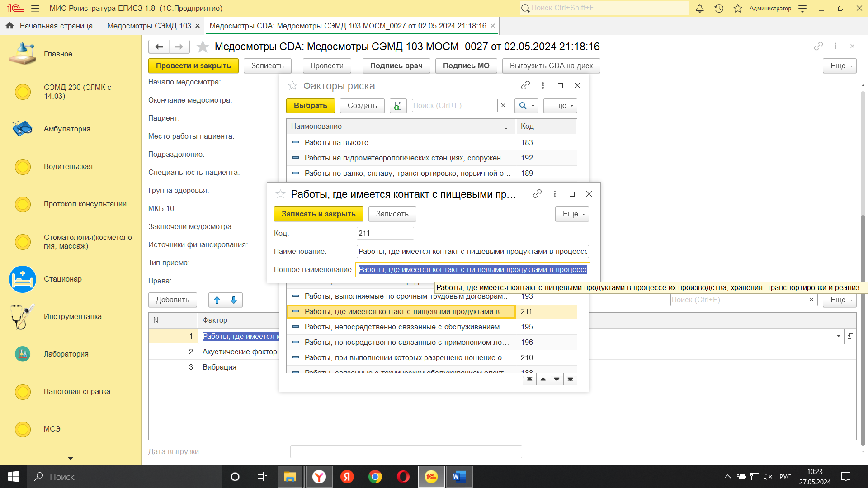868x488 pixels.
Task: Sort list by Наименование column header
Action: click(x=401, y=127)
